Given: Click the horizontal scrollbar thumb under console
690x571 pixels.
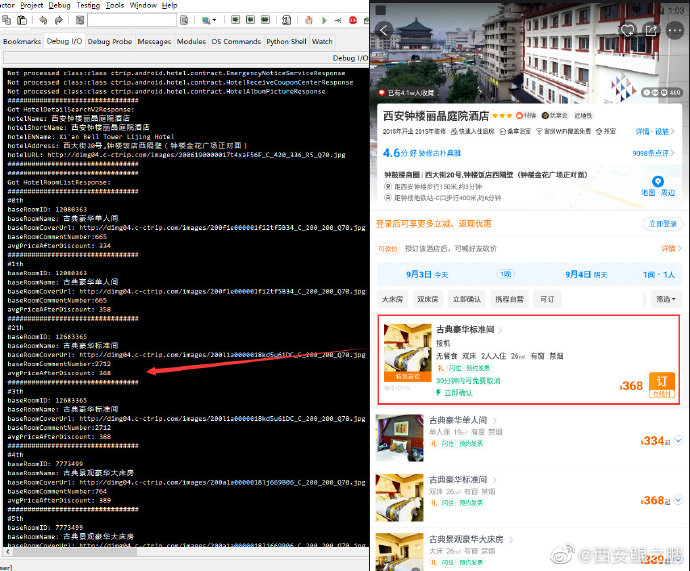Looking at the screenshot, I should pos(74,551).
